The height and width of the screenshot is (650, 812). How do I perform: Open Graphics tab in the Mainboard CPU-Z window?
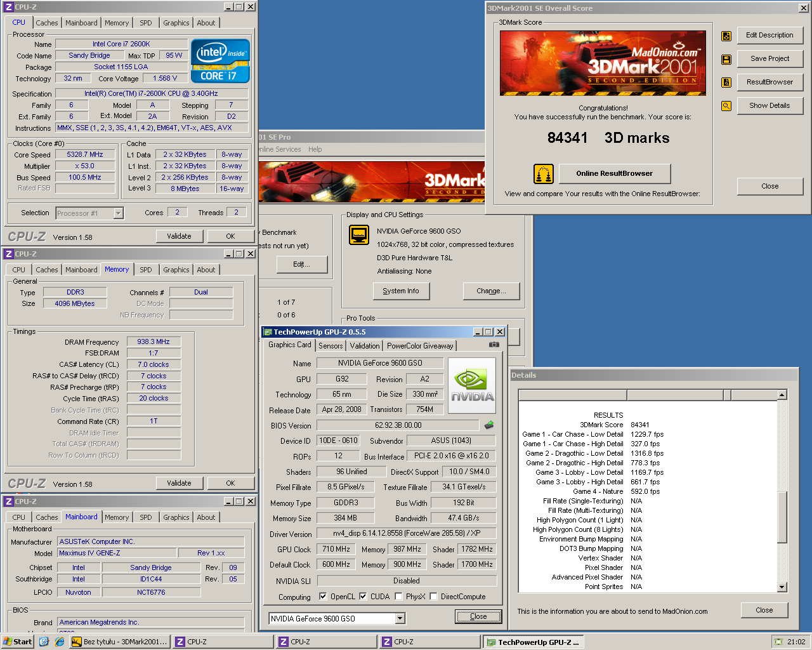pyautogui.click(x=176, y=517)
